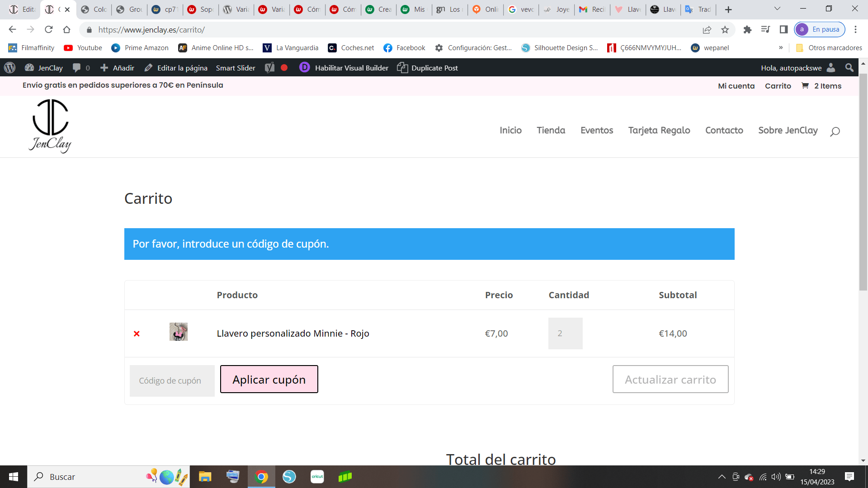Open the volume control in tray
868x488 pixels.
click(776, 477)
